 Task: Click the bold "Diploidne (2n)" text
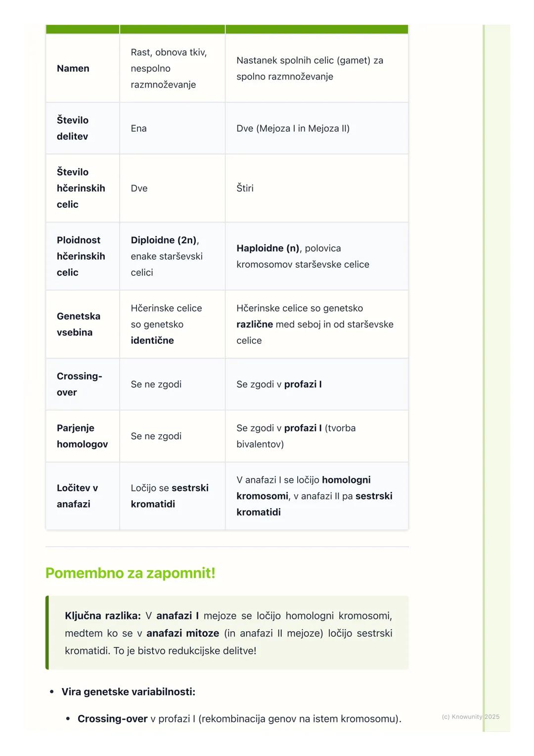(x=164, y=240)
